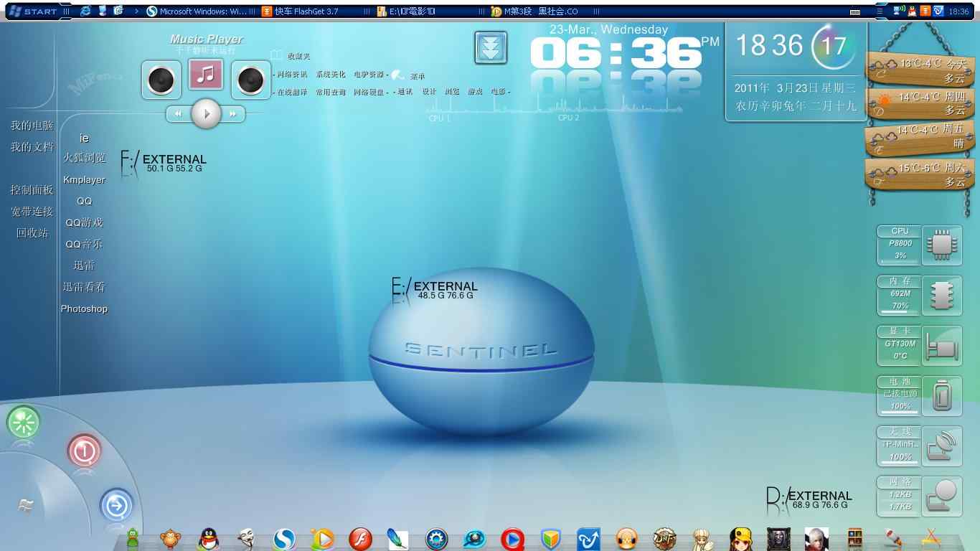The width and height of the screenshot is (980, 551).
Task: Open the bookshelf icon in the dock
Action: 854,538
